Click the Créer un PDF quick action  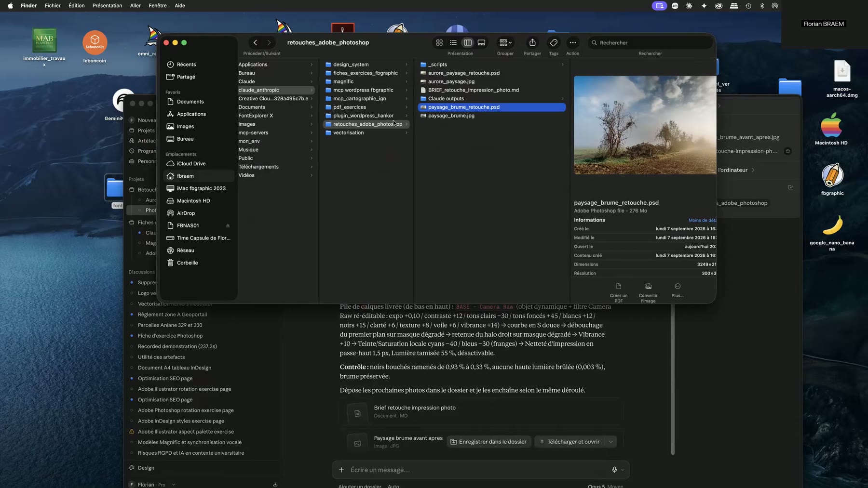point(619,292)
